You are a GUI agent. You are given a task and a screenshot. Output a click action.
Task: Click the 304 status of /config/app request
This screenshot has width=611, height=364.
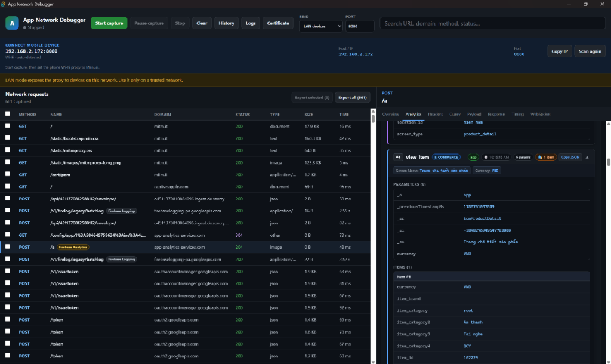(x=239, y=235)
